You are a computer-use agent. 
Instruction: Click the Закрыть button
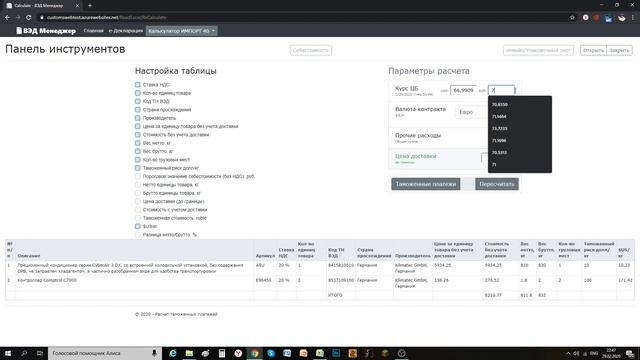click(619, 50)
